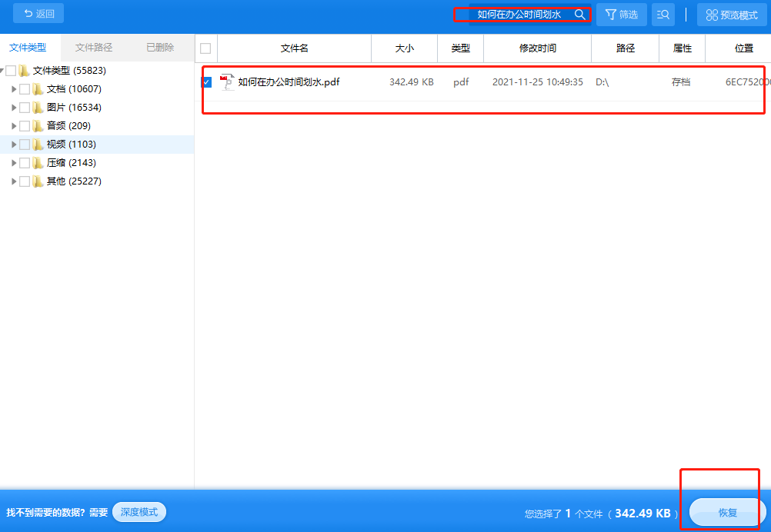Check the 文档 category checkbox
This screenshot has width=771, height=532.
click(x=25, y=89)
